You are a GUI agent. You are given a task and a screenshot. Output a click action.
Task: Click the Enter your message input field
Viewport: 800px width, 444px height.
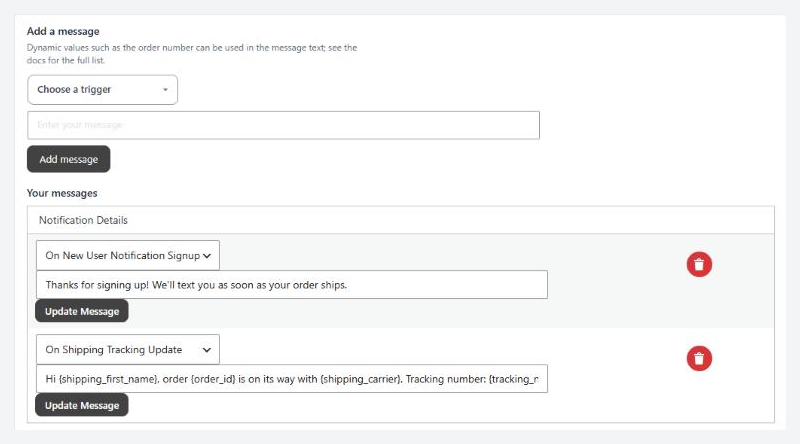click(283, 125)
